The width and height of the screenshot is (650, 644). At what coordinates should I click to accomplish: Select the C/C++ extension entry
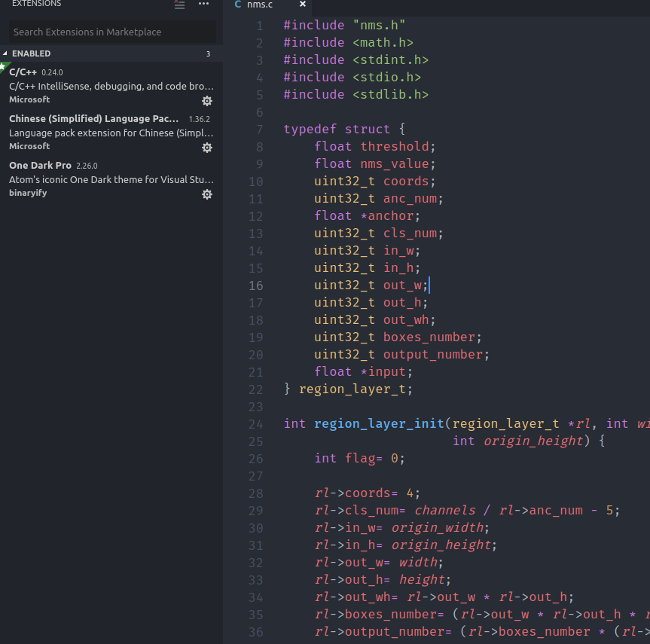pyautogui.click(x=111, y=86)
